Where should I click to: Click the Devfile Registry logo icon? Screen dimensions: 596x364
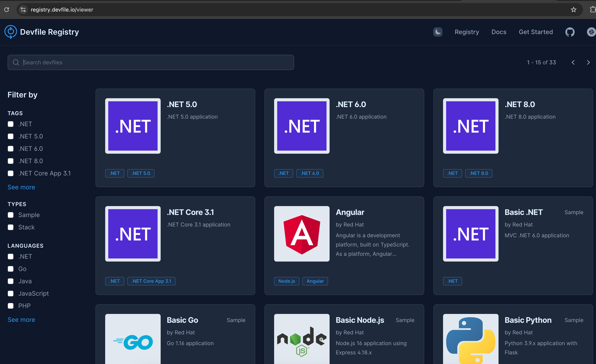click(x=11, y=32)
